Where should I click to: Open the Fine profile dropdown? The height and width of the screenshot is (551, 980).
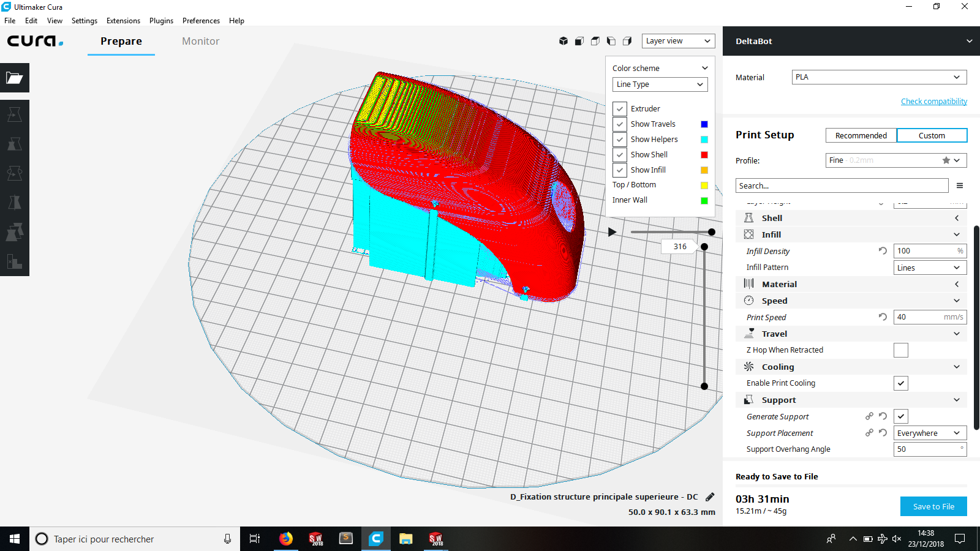point(896,160)
